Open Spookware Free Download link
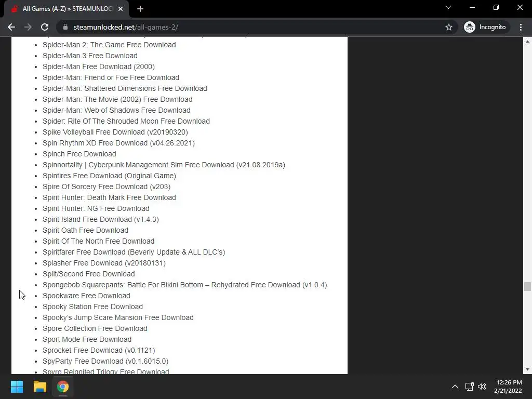This screenshot has height=399, width=532. click(87, 296)
